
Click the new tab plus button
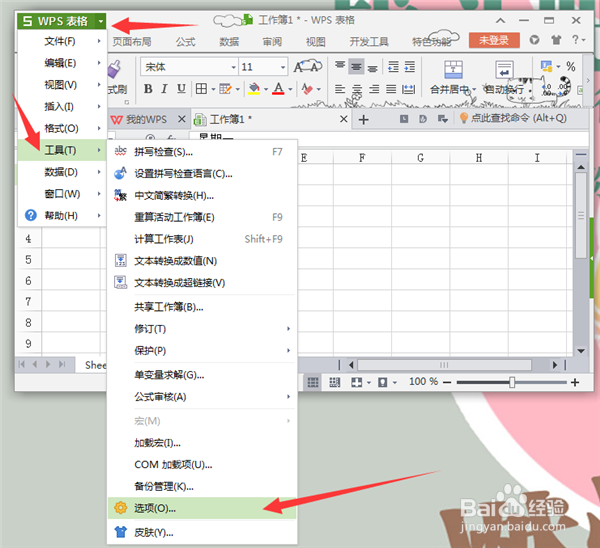pos(363,119)
